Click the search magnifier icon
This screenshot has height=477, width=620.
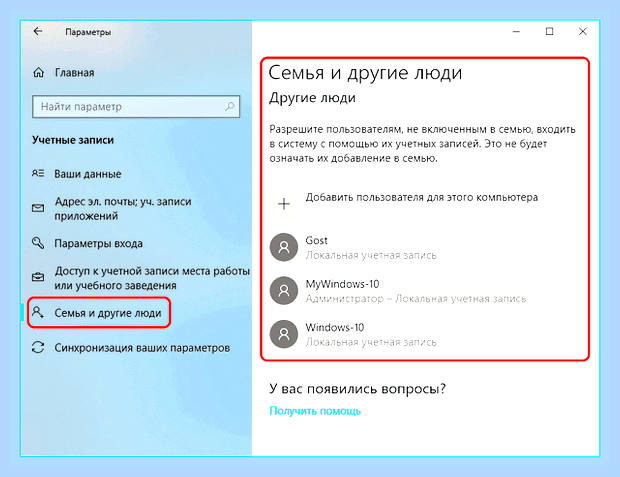point(230,106)
